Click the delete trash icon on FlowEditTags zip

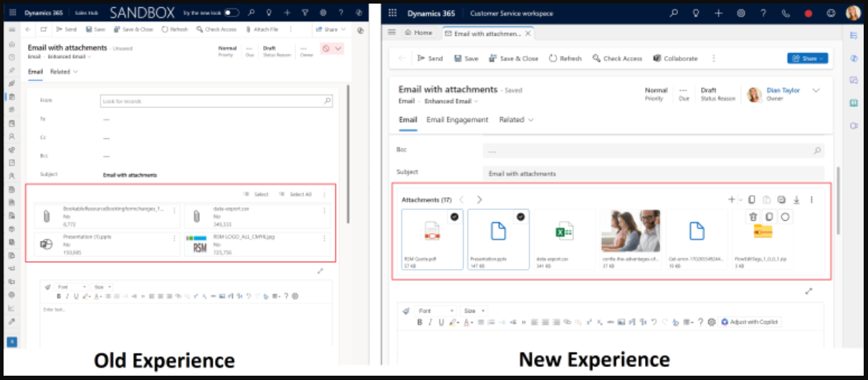point(753,217)
